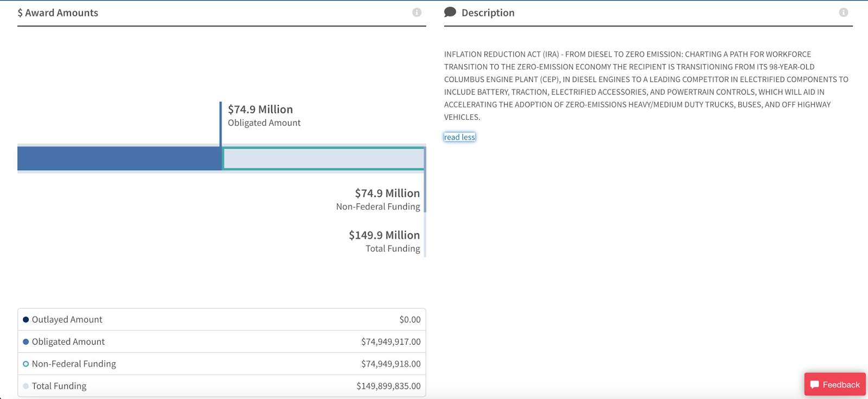Select the solid blue obligated bar segment

(119, 158)
